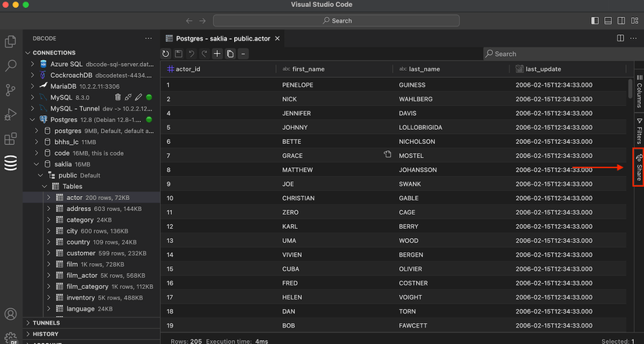
Task: Expand the Azure SQL connection
Action: [x=33, y=64]
